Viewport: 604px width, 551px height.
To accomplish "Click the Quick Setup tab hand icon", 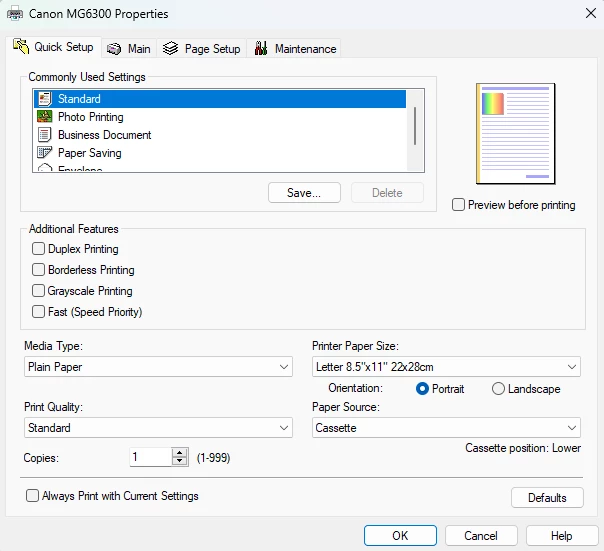I will [x=21, y=47].
